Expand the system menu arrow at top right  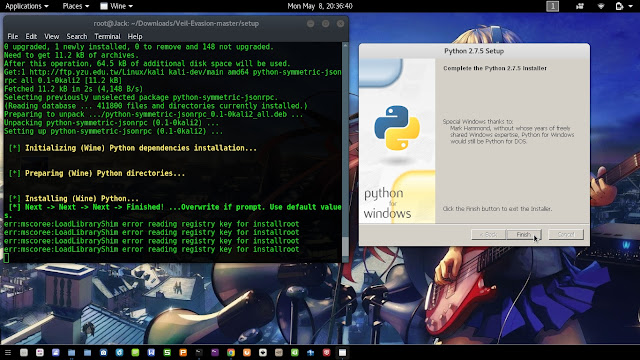[x=631, y=6]
